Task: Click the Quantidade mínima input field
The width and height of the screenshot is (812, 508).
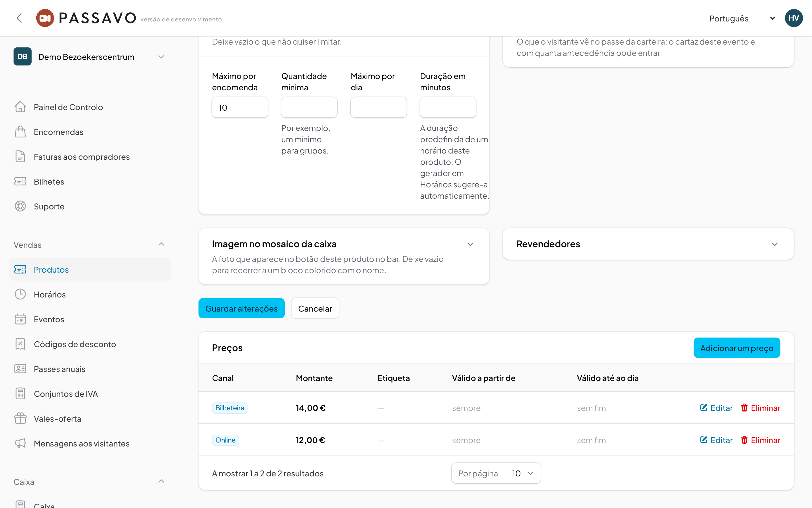Action: pyautogui.click(x=309, y=107)
